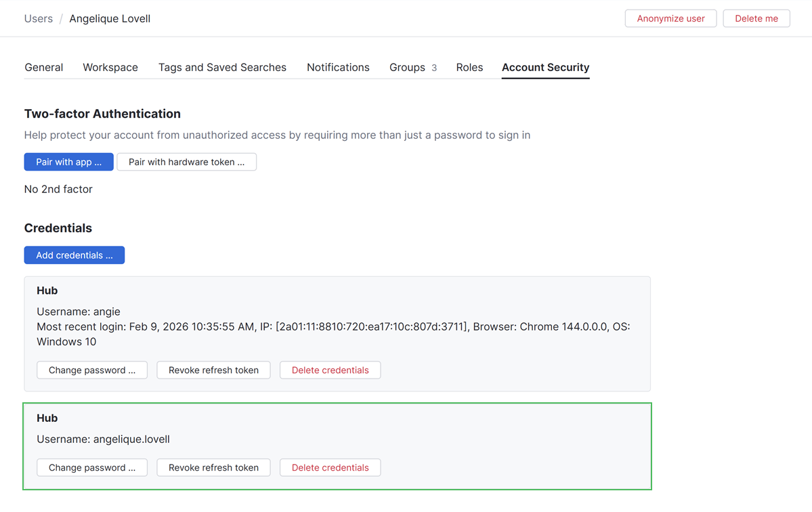The image size is (812, 512).
Task: Delete the angelique.lovell credentials
Action: pyautogui.click(x=330, y=467)
